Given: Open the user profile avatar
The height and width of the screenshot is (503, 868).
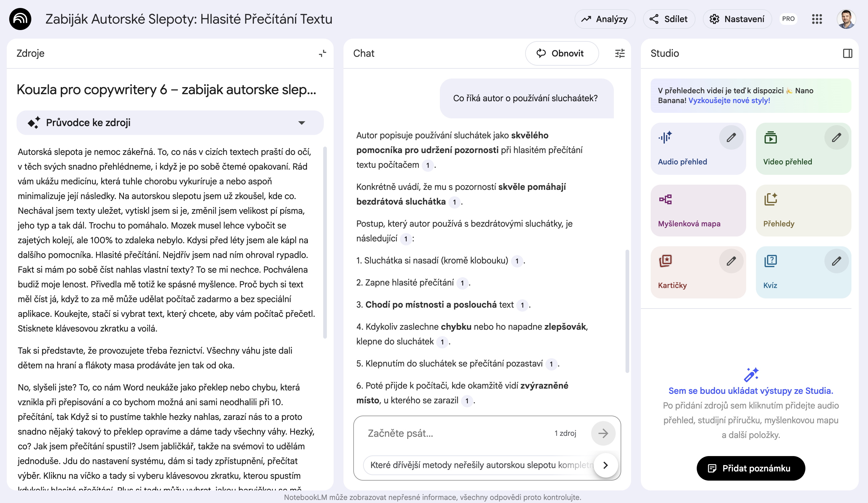Looking at the screenshot, I should tap(846, 19).
